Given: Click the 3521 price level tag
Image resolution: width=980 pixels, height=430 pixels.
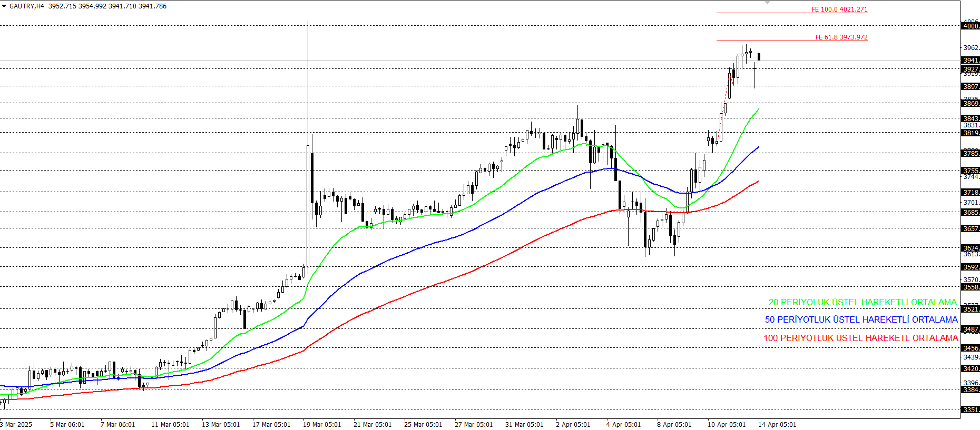Looking at the screenshot, I should click(x=971, y=309).
